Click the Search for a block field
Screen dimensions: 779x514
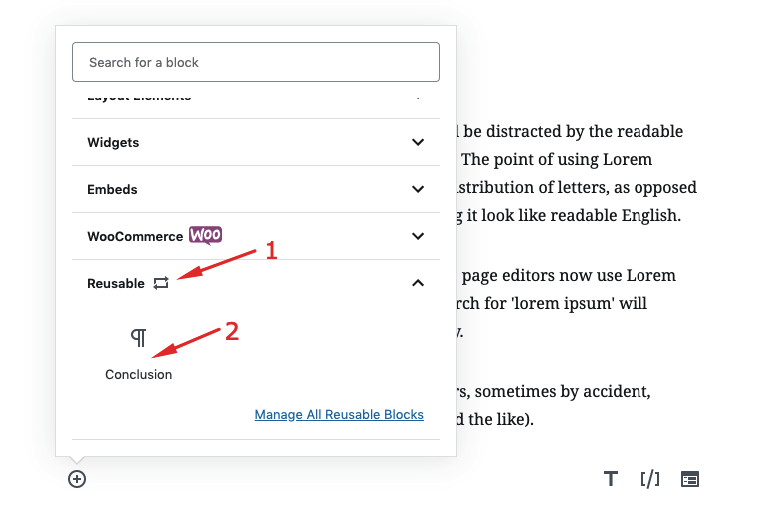coord(255,62)
